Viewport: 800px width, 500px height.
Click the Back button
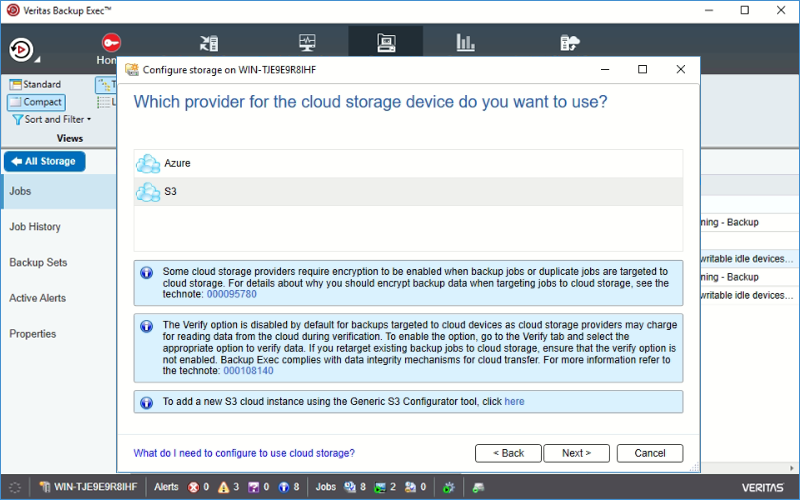click(508, 453)
